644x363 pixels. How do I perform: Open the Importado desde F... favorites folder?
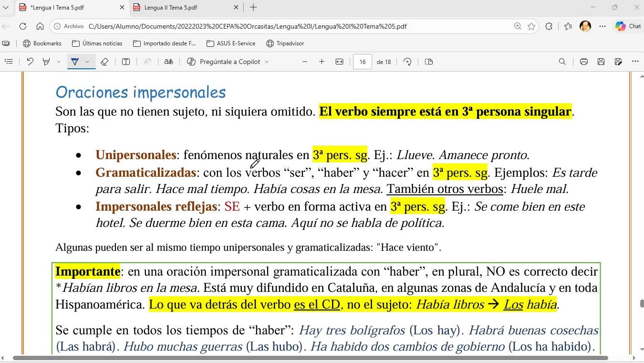pyautogui.click(x=165, y=43)
